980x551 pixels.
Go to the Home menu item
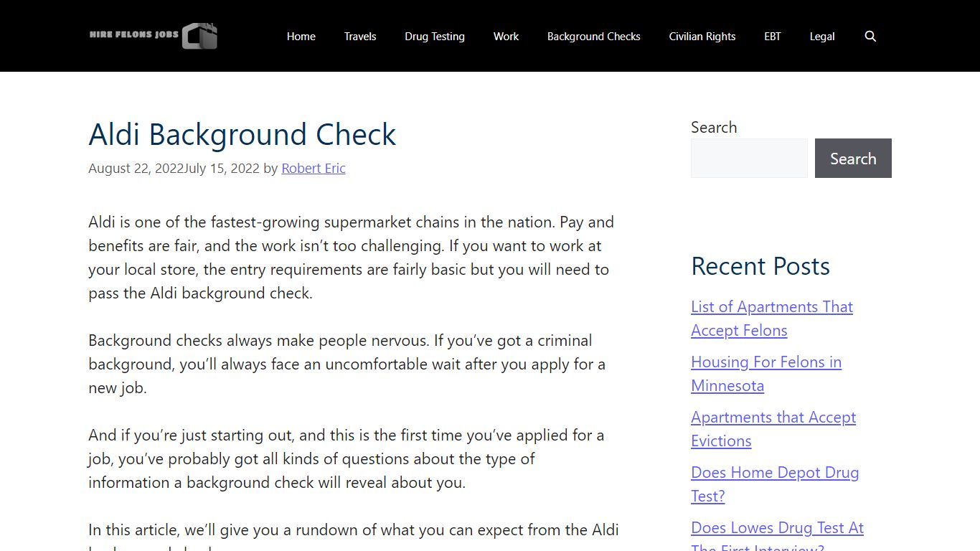[301, 36]
